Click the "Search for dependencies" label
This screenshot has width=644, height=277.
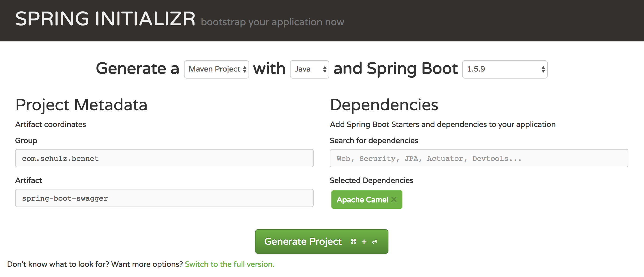[374, 141]
